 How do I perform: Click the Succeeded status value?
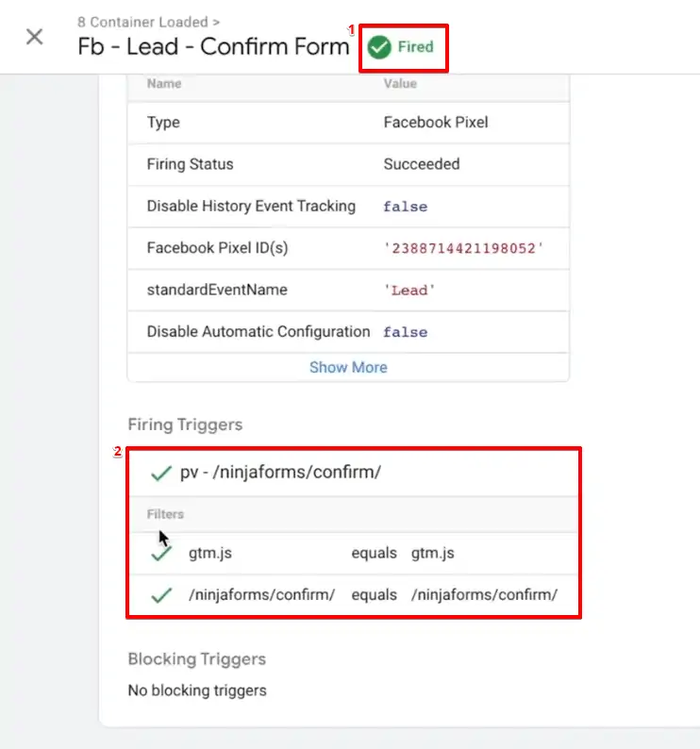(422, 164)
